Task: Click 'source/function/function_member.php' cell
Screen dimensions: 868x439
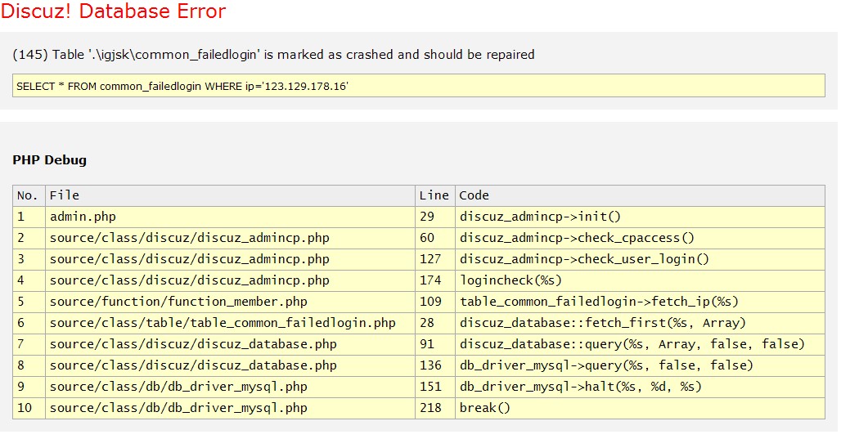Action: [x=230, y=302]
